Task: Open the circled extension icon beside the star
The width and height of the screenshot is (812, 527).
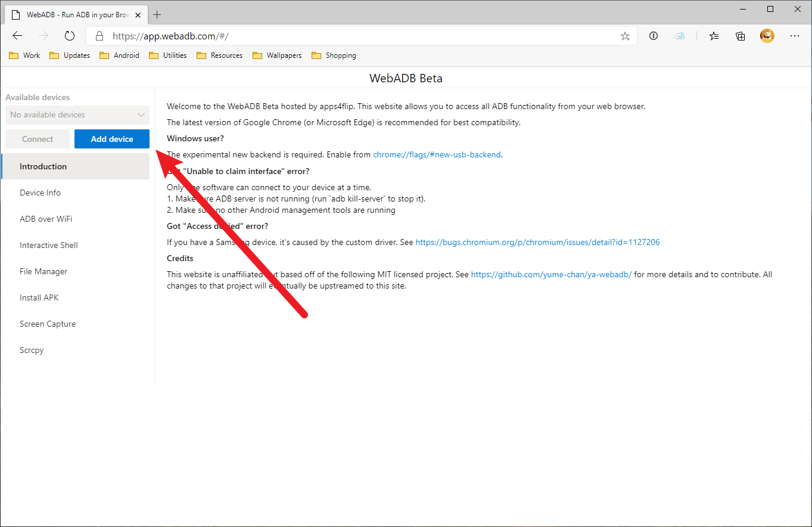Action: (x=654, y=36)
